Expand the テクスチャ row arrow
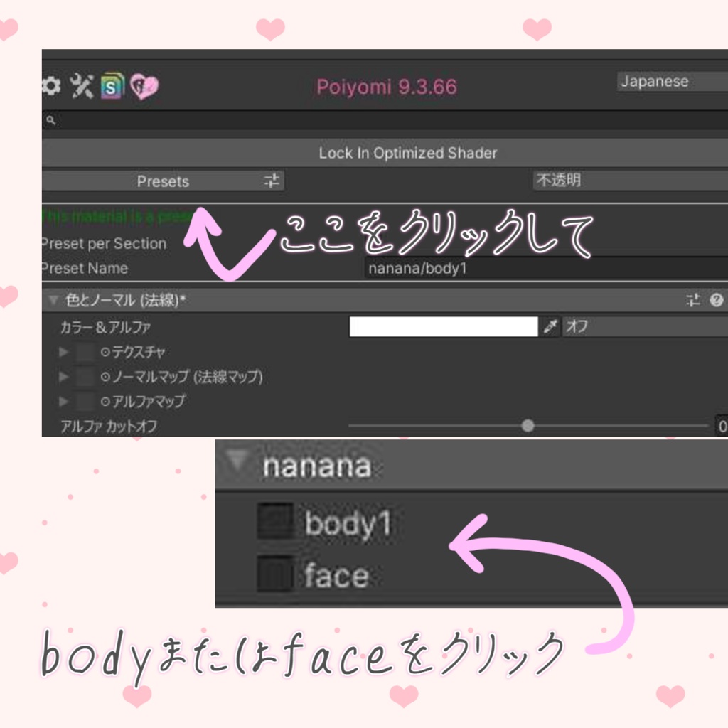Image resolution: width=728 pixels, height=728 pixels. point(63,352)
